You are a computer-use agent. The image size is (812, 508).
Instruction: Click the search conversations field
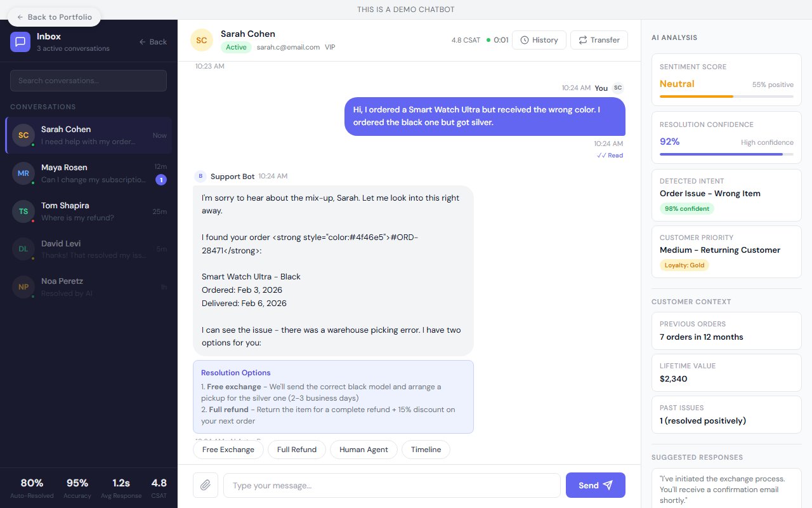(88, 81)
